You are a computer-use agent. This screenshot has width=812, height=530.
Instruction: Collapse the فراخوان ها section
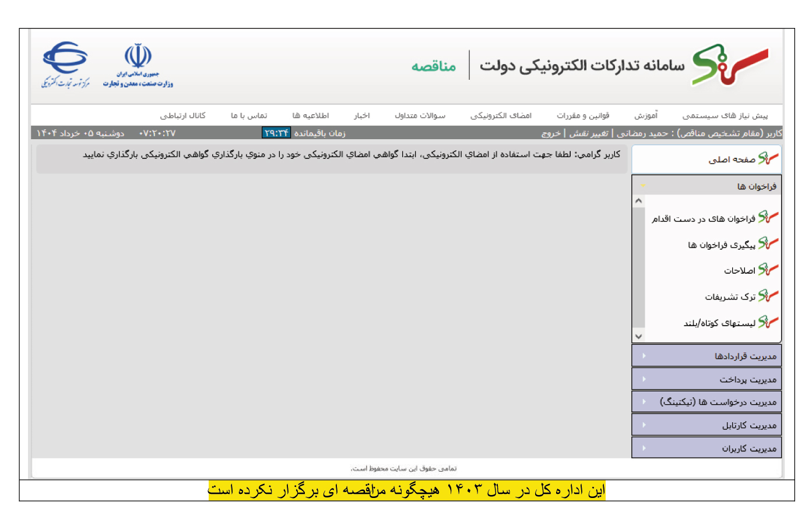click(706, 186)
